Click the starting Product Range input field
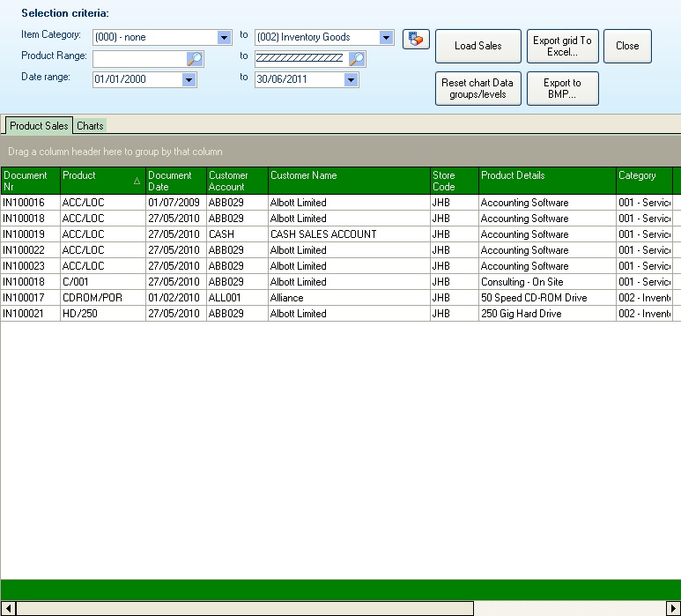The image size is (681, 616). [x=139, y=59]
